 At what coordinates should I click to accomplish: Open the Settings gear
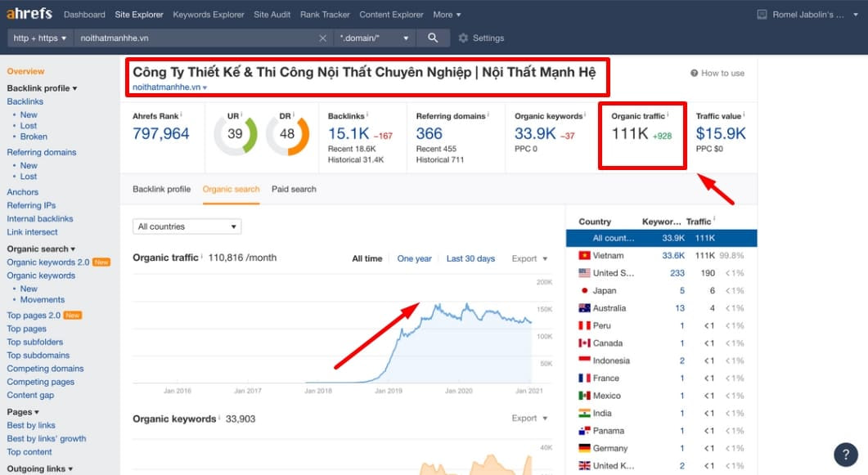463,38
